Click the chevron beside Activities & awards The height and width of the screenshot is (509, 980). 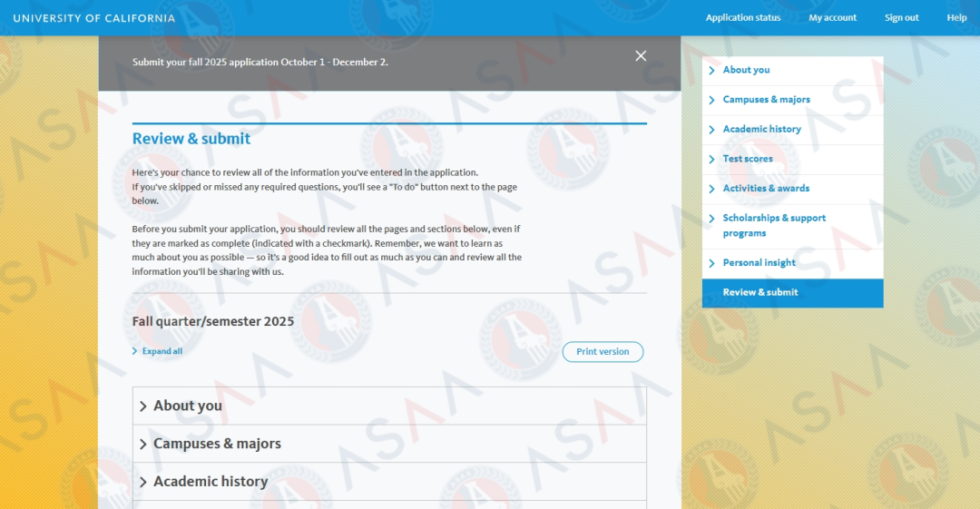pyautogui.click(x=712, y=189)
